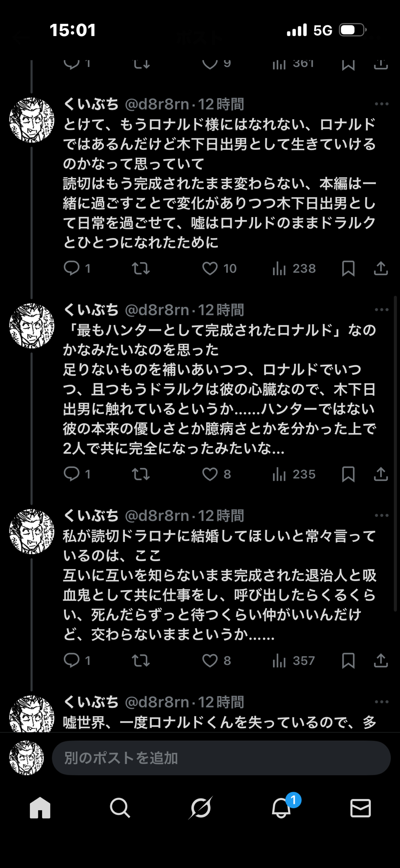Bookmark the post with 357 views
400x868 pixels.
(348, 661)
